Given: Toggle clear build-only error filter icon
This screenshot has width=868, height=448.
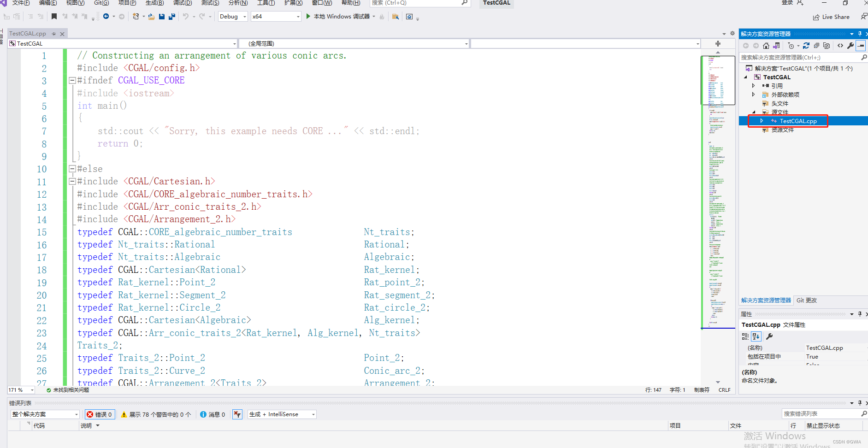Looking at the screenshot, I should [x=237, y=414].
